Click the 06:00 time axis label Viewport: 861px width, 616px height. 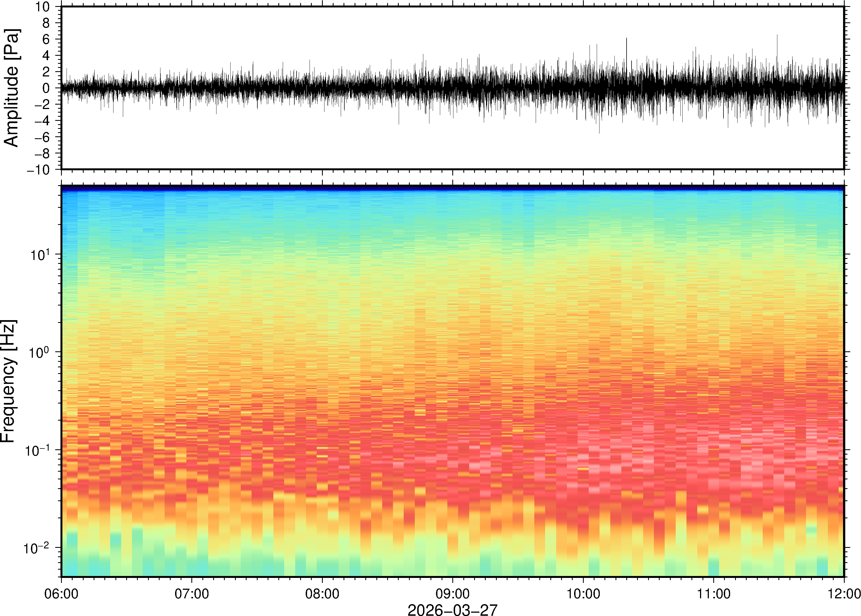click(61, 594)
